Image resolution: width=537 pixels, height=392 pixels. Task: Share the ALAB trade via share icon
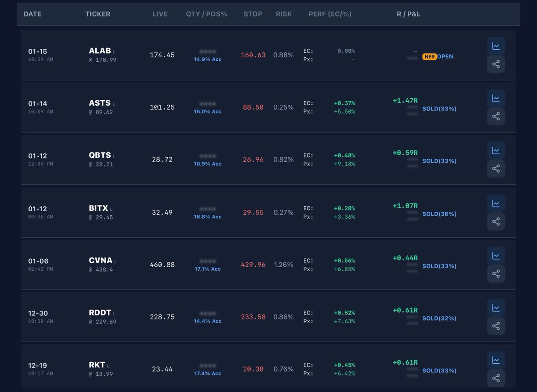496,64
